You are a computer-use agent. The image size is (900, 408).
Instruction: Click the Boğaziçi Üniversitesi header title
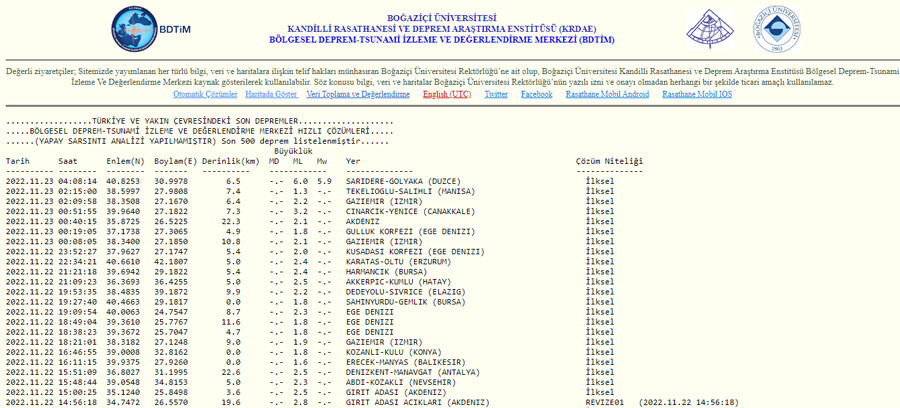tap(441, 18)
